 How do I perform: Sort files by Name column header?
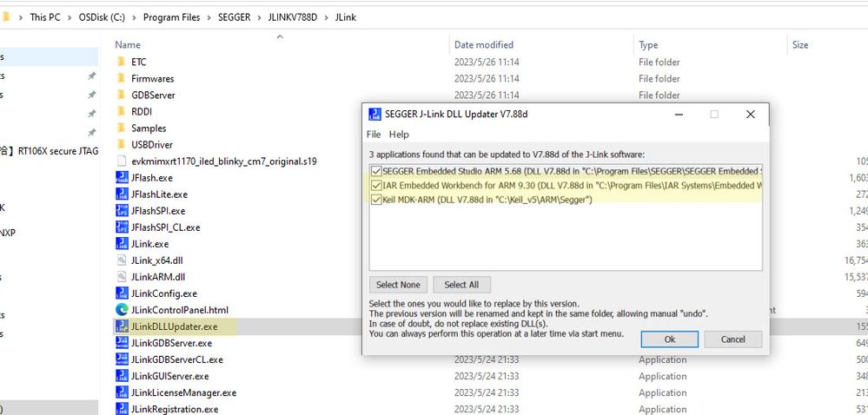(128, 45)
